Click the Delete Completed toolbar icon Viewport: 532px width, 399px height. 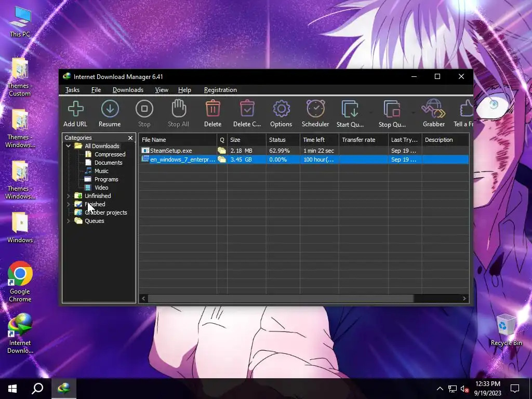247,109
